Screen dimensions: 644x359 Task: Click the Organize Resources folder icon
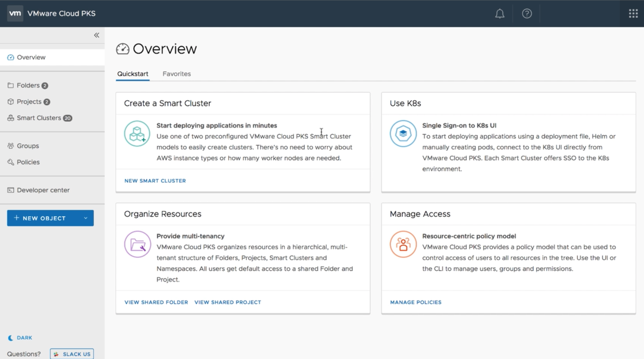[137, 244]
